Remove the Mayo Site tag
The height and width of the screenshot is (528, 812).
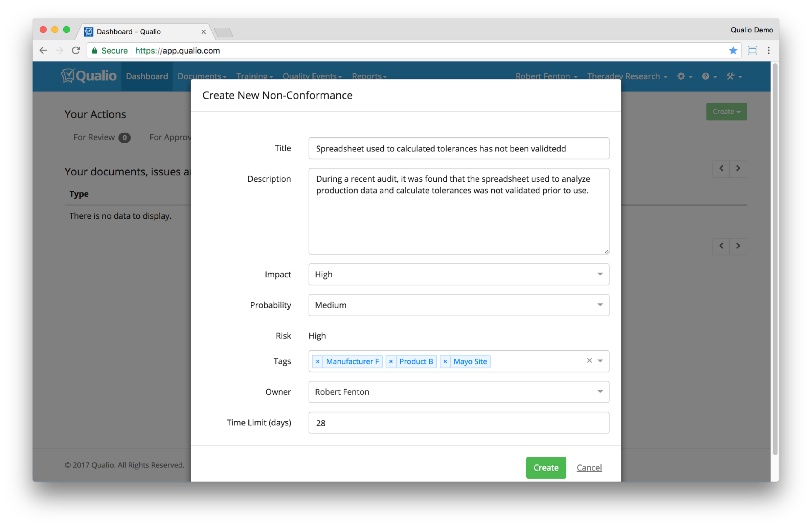point(445,361)
